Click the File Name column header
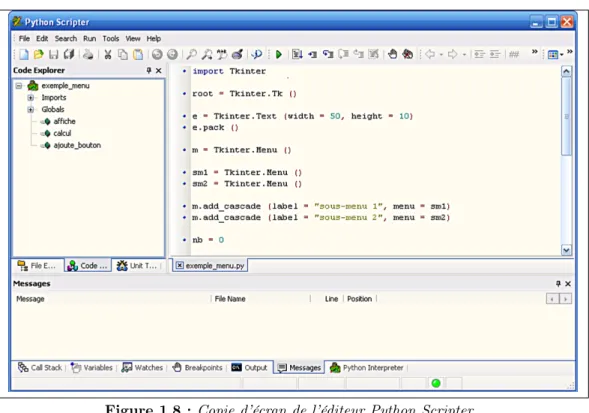 pos(260,299)
